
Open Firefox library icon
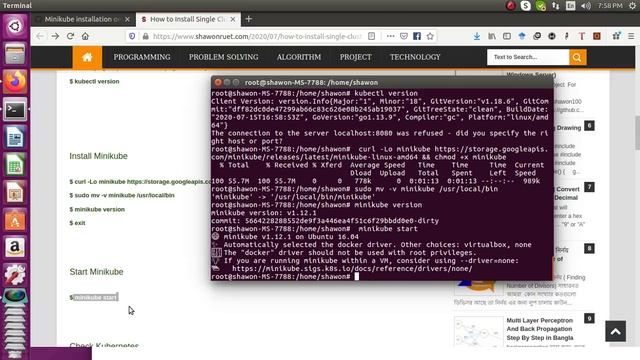(x=492, y=36)
